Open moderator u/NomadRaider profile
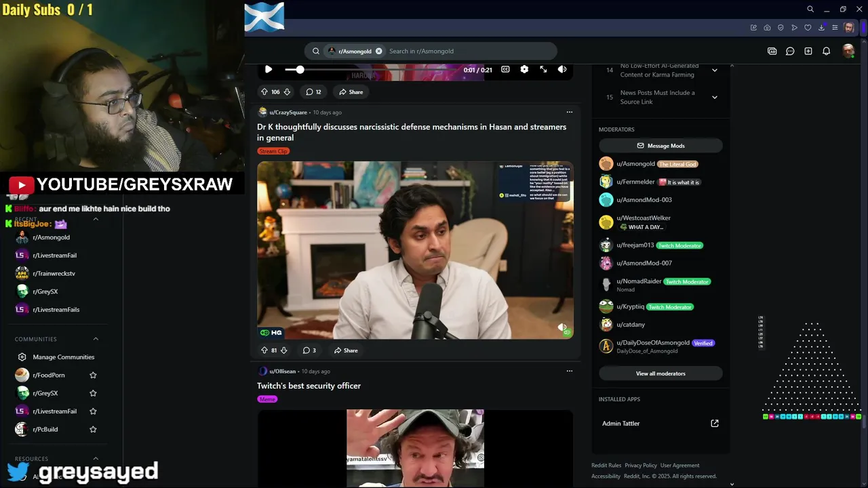This screenshot has height=488, width=868. [x=639, y=281]
